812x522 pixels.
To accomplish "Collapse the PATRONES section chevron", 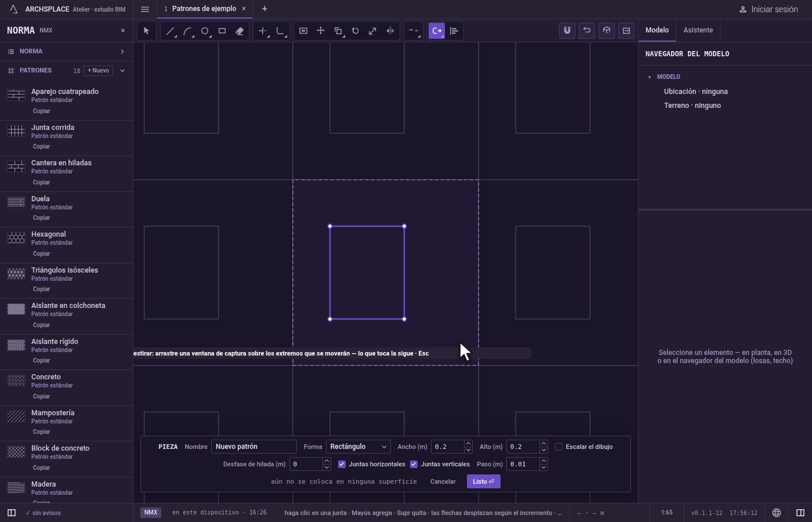I will coord(122,71).
